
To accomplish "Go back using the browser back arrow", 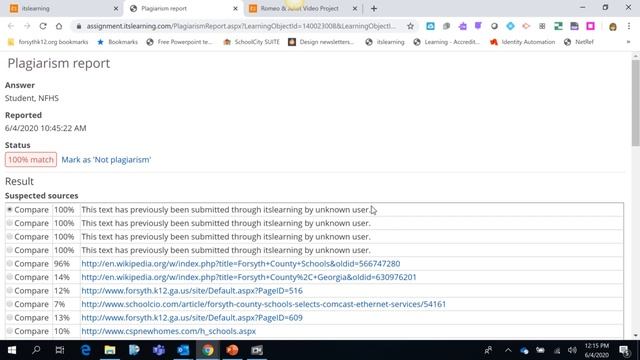I will [x=11, y=26].
